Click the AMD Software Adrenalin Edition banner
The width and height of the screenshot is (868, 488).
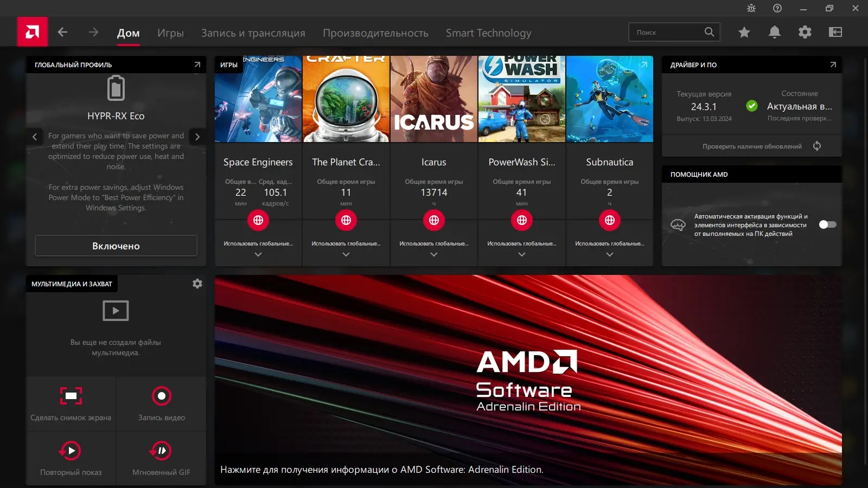528,380
